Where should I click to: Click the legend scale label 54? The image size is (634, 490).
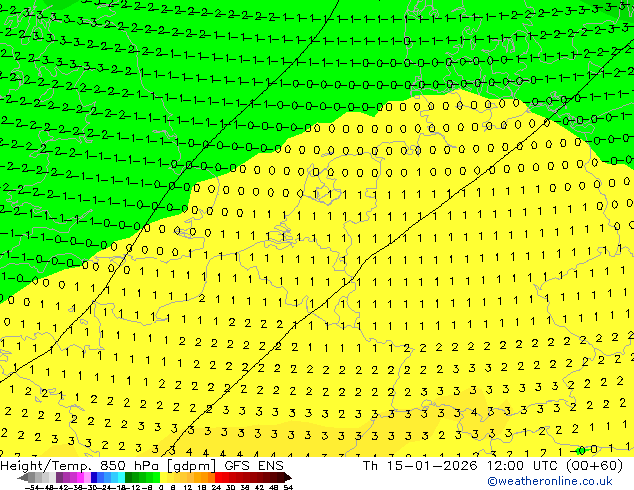[288, 487]
